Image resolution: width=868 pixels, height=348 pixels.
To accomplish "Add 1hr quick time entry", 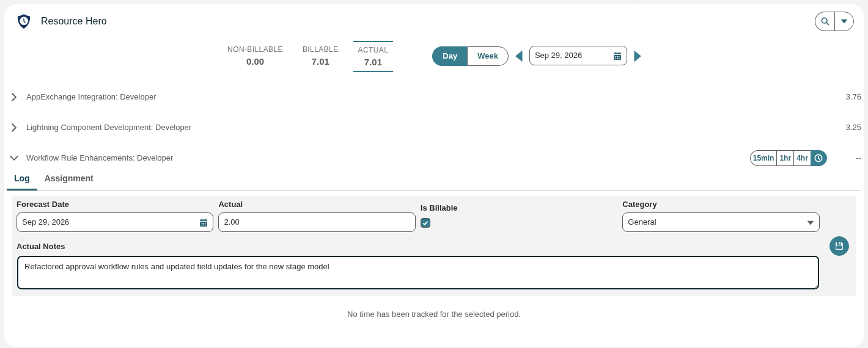I will tap(785, 158).
